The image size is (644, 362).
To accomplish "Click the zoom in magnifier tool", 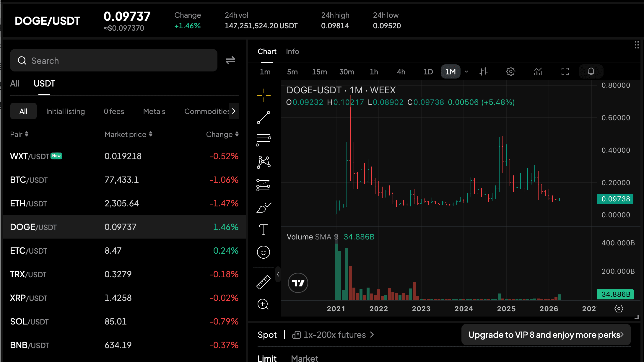I will click(264, 304).
